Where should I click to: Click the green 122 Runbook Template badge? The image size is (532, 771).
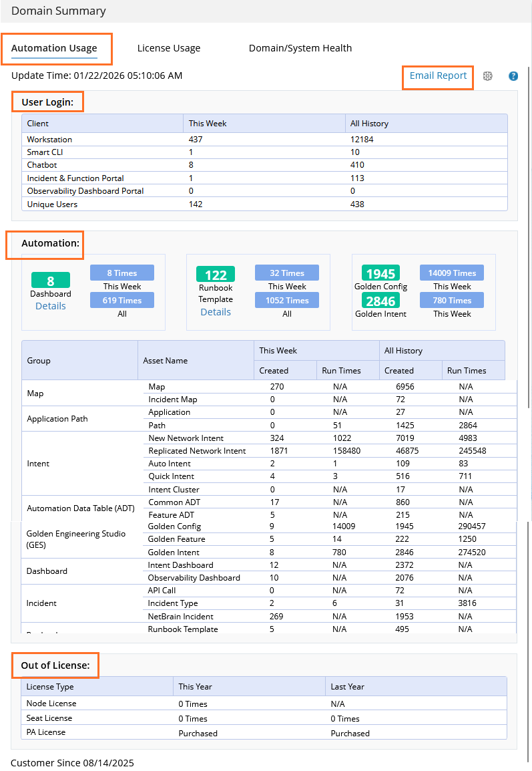point(216,275)
